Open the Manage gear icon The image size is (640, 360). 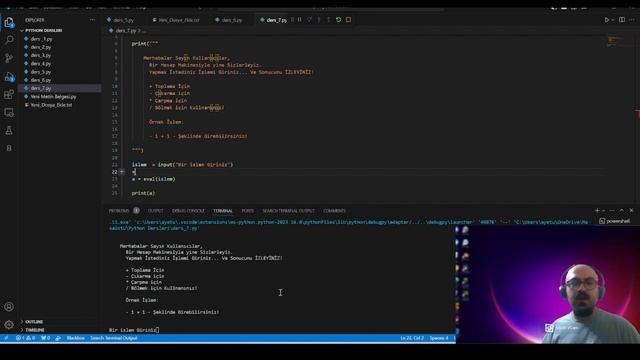(9, 325)
